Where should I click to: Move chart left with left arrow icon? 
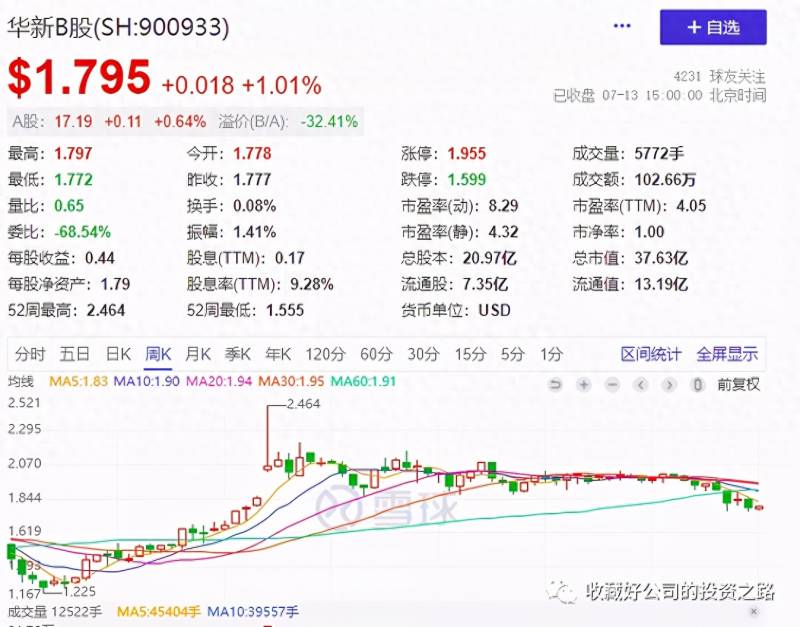pos(641,384)
